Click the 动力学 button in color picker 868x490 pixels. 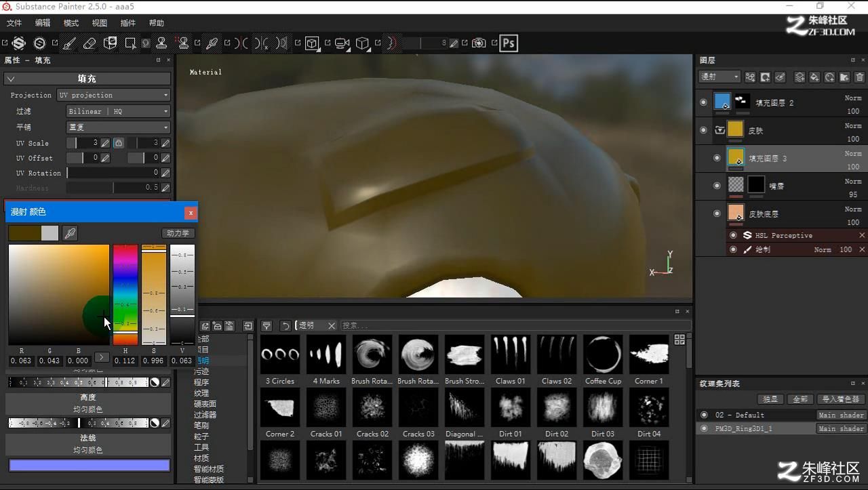tap(178, 233)
